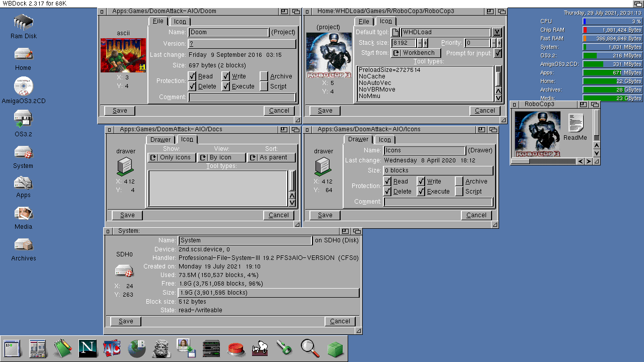Image resolution: width=644 pixels, height=362 pixels.
Task: Toggle Read protection in Doom window
Action: coord(192,76)
